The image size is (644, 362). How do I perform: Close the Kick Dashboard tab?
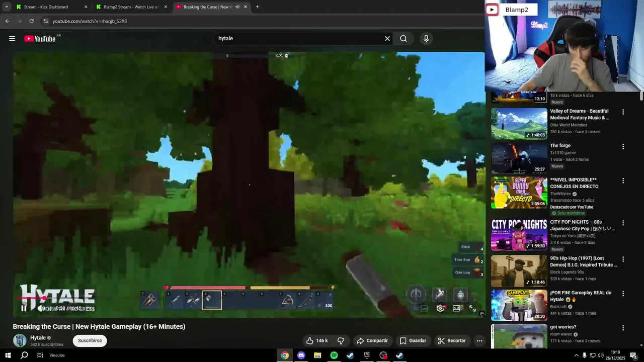86,7
